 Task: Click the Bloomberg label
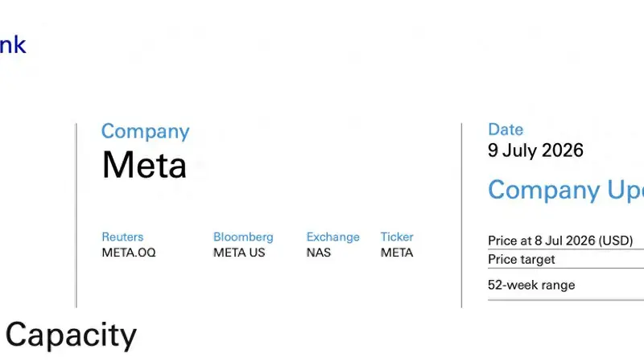tap(243, 237)
